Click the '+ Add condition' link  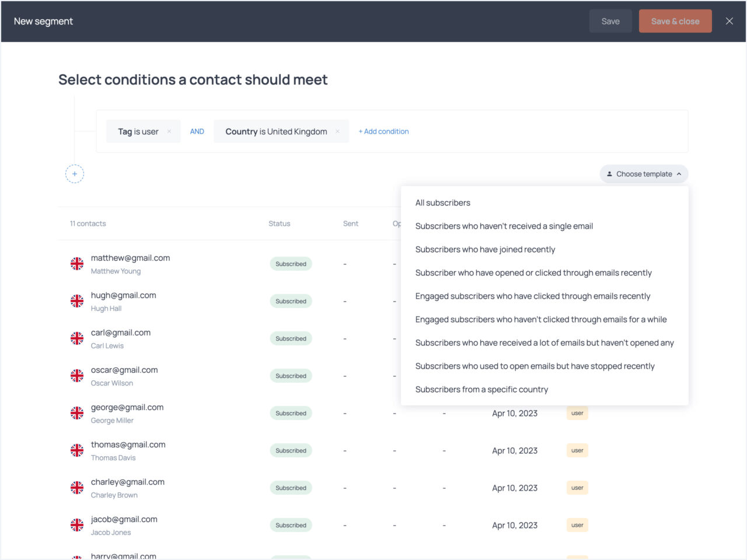[383, 131]
